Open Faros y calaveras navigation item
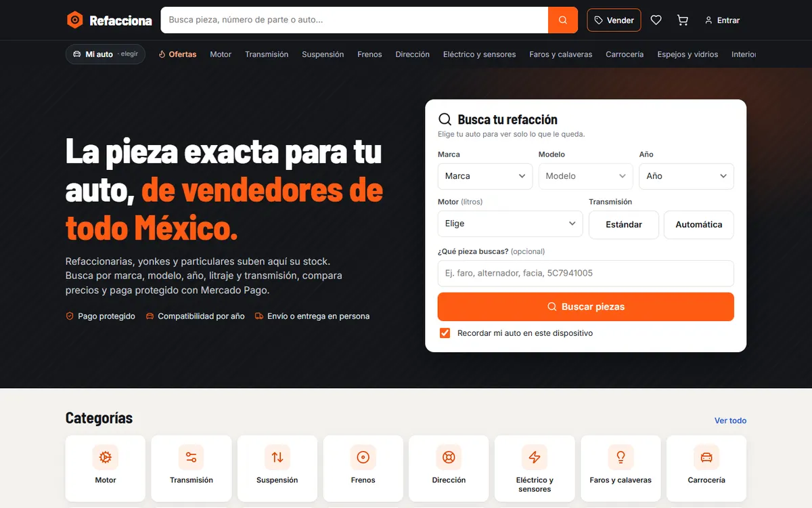The height and width of the screenshot is (508, 812). point(561,54)
